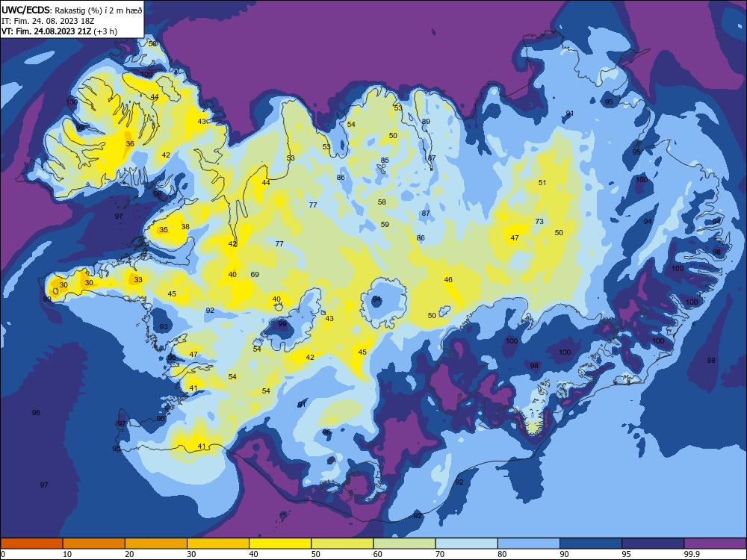Select the amber 20–30 legend swatch
Image resolution: width=747 pixels, height=560 pixels.
tap(156, 544)
